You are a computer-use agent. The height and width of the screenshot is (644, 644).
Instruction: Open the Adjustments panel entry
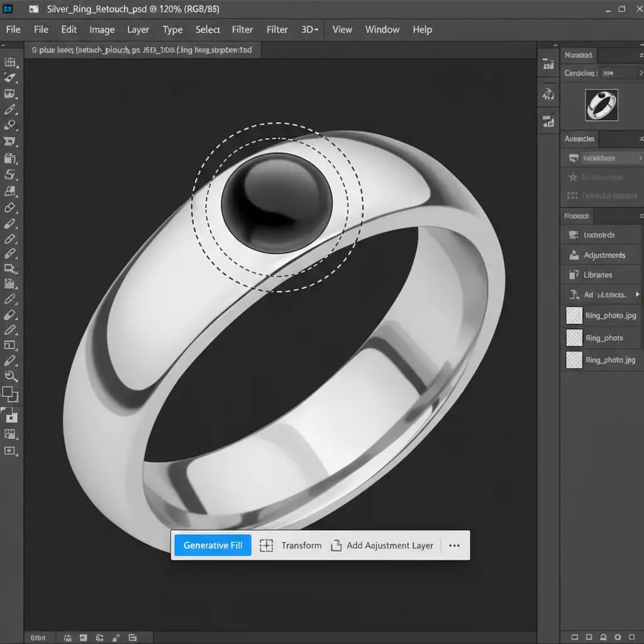[x=604, y=255]
